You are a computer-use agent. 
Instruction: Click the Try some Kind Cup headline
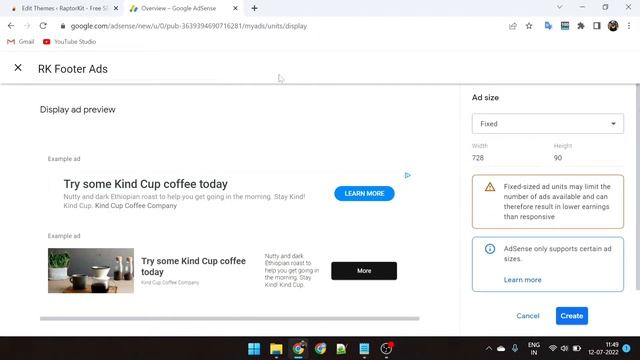click(145, 184)
